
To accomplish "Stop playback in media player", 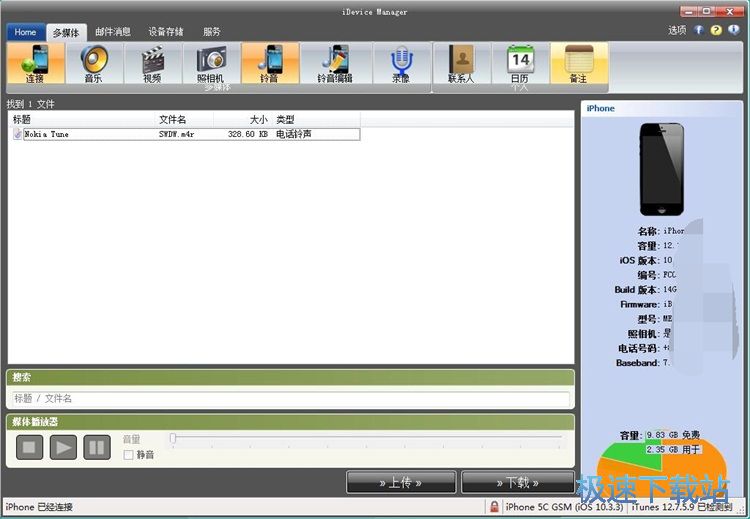I will (29, 447).
